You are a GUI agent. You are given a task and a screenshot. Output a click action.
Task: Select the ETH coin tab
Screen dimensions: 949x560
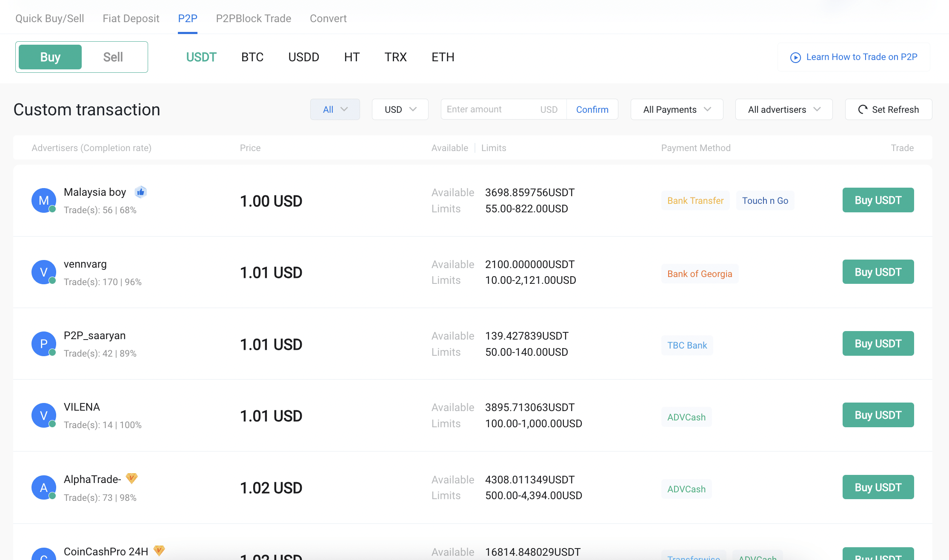click(x=443, y=57)
